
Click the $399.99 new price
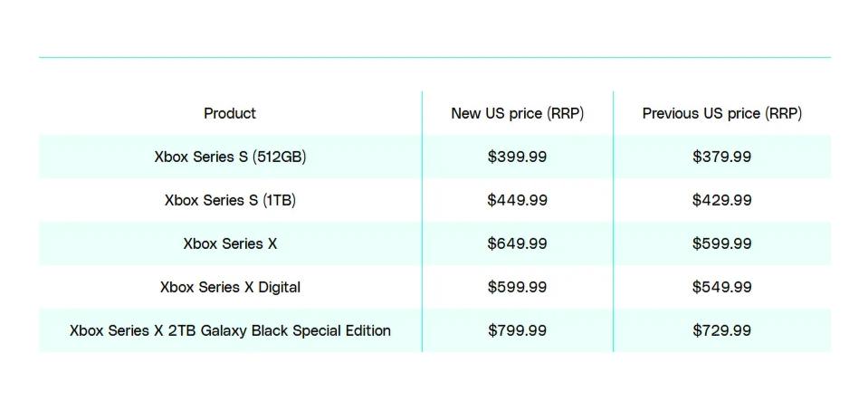517,157
